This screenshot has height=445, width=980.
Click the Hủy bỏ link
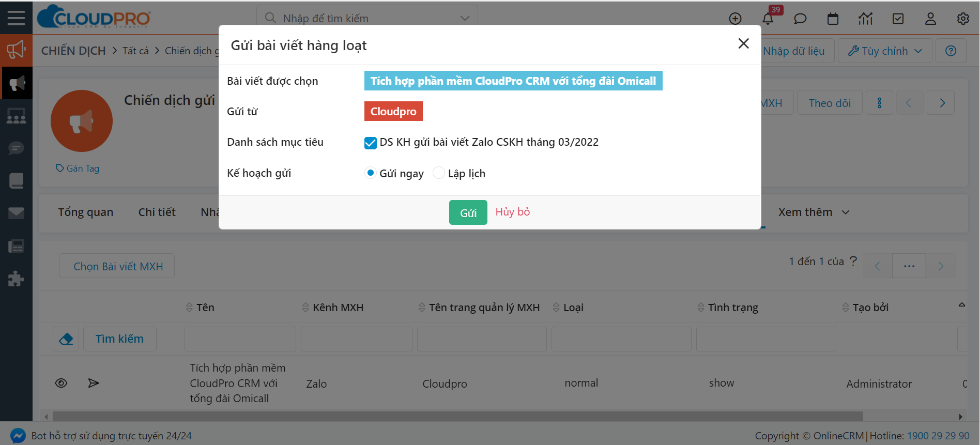(513, 212)
